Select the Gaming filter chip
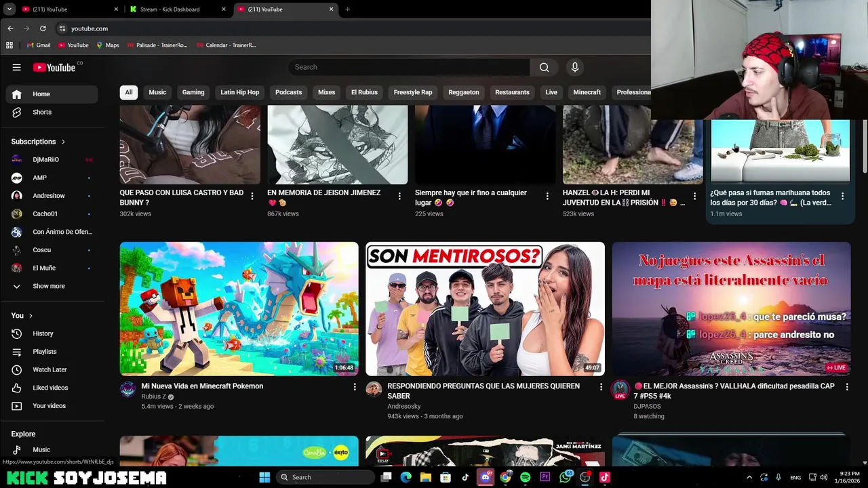Viewport: 868px width, 488px height. [x=193, y=92]
